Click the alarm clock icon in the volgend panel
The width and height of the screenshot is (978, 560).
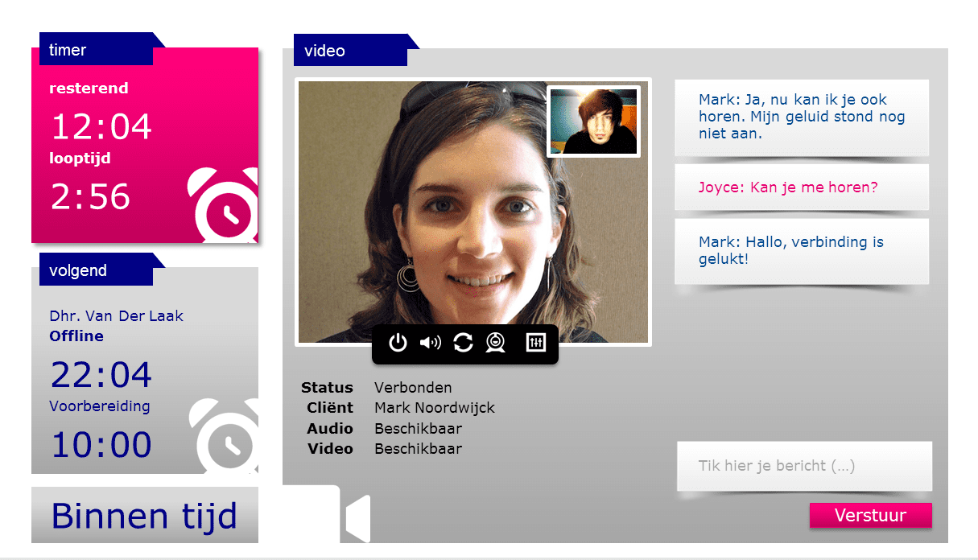[225, 437]
